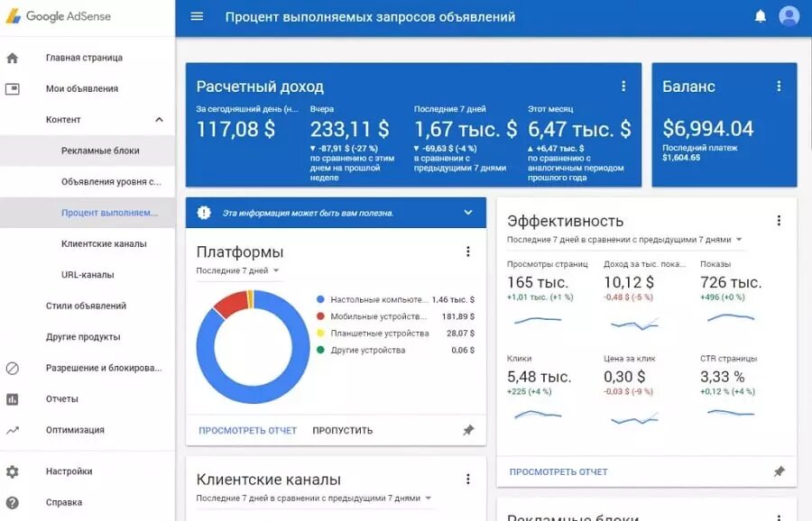
Task: Pin the Эффективность panel
Action: [x=778, y=471]
